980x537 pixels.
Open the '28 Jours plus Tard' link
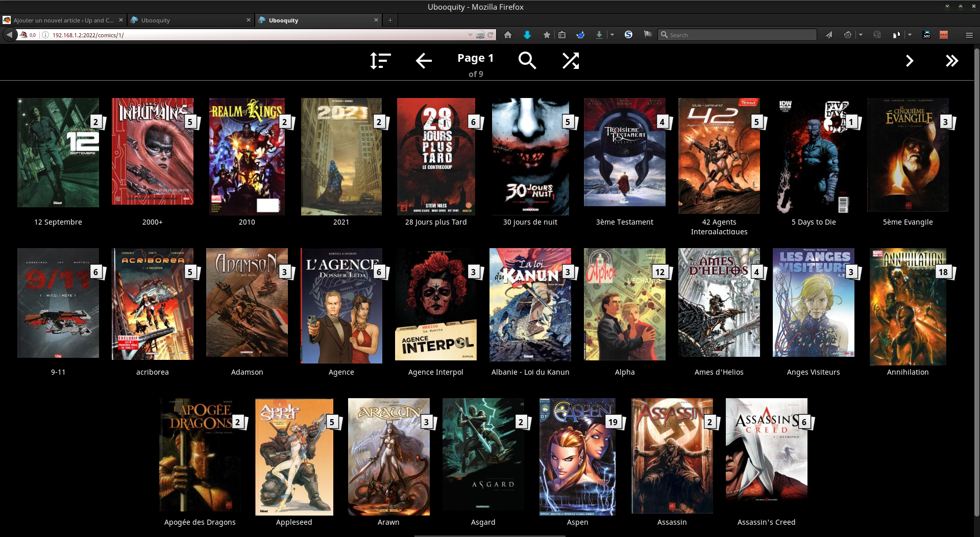(436, 222)
